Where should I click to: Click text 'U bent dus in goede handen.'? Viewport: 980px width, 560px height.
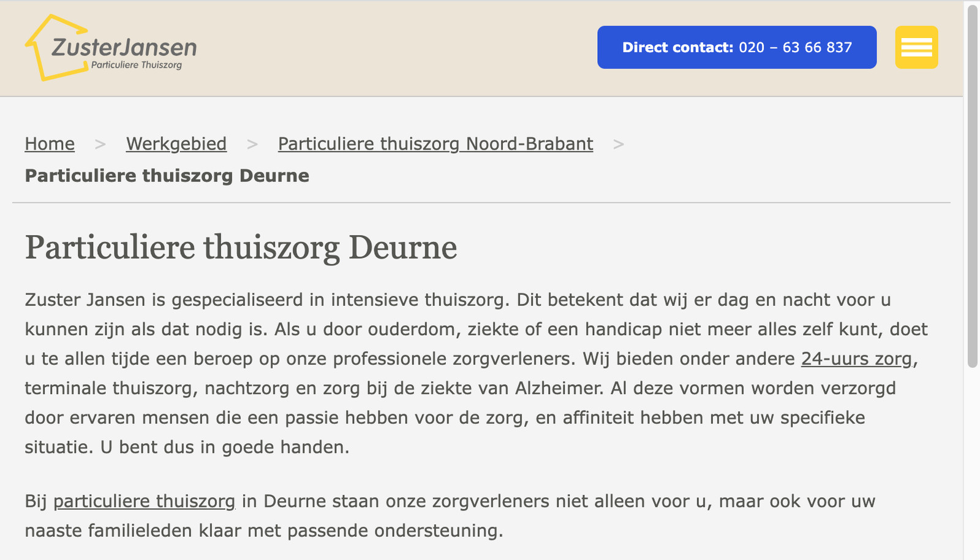[x=225, y=447]
